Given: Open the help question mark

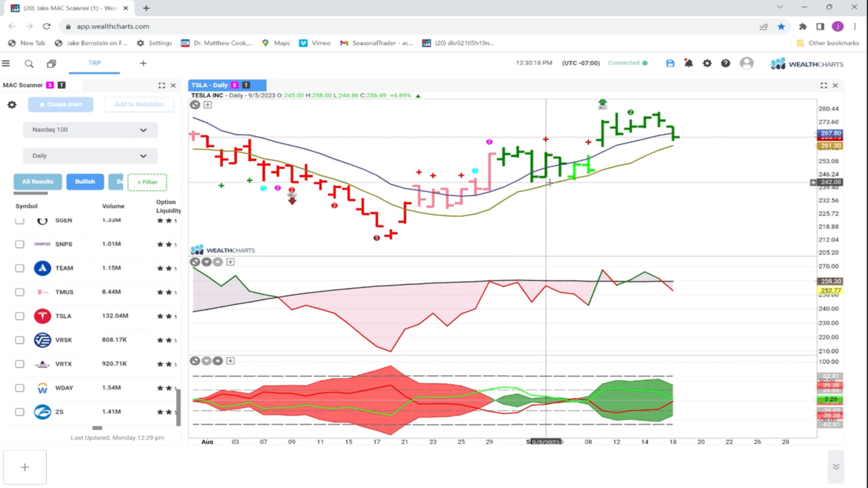Looking at the screenshot, I should pyautogui.click(x=726, y=63).
